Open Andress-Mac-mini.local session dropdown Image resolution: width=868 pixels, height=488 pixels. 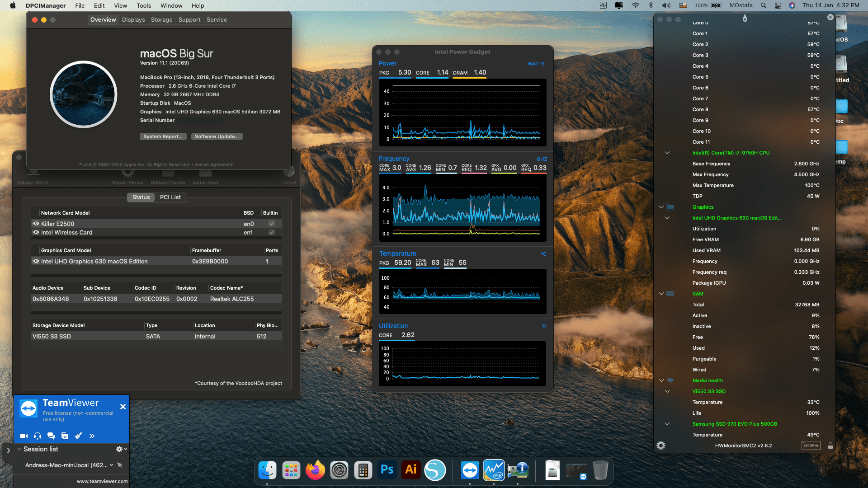111,465
